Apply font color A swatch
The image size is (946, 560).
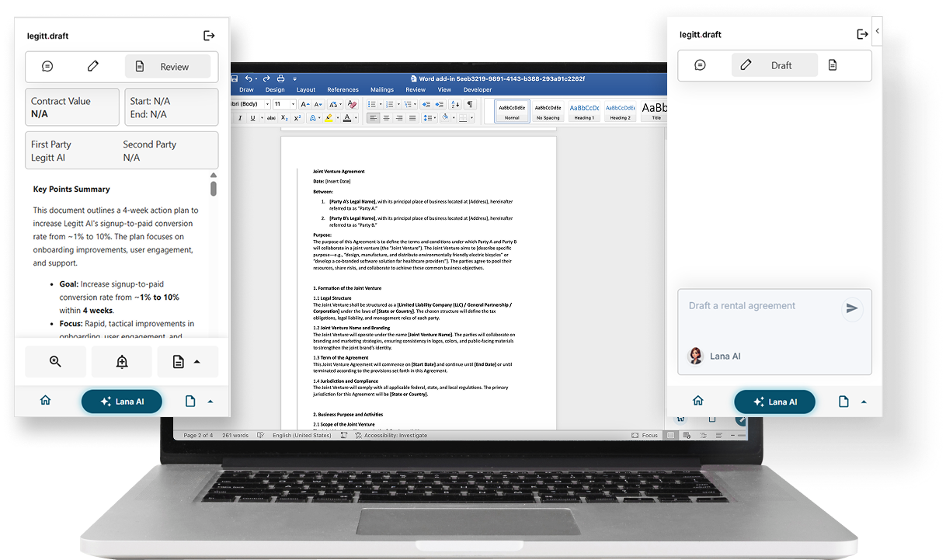(x=347, y=118)
